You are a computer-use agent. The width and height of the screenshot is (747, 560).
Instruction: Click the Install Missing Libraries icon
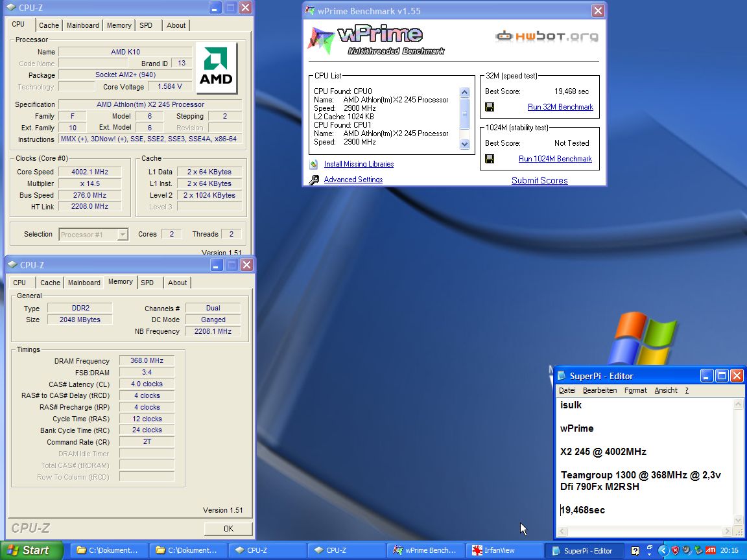click(313, 164)
